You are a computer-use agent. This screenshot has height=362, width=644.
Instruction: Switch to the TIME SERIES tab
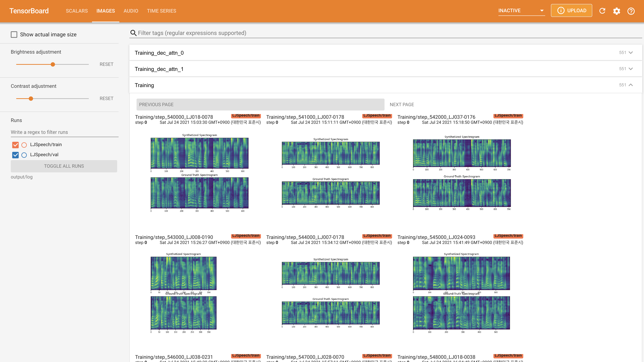pyautogui.click(x=162, y=11)
